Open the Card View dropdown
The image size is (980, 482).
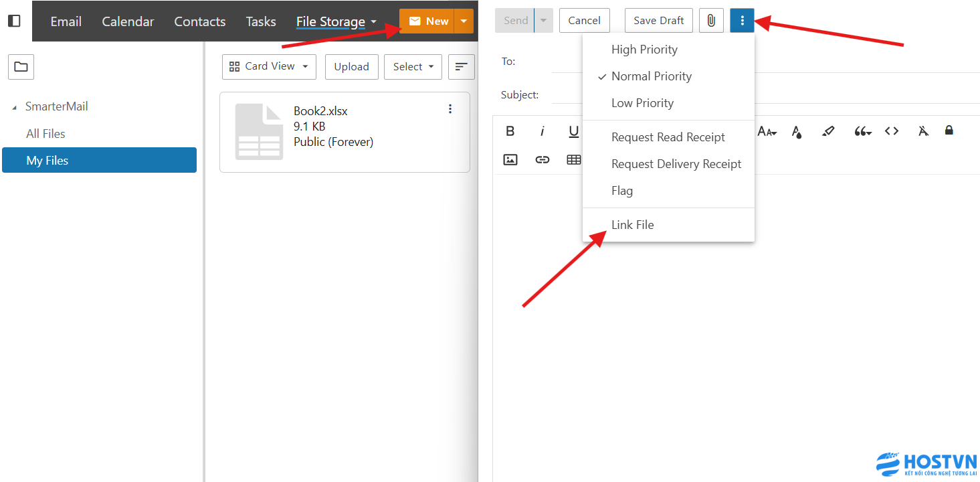(269, 67)
